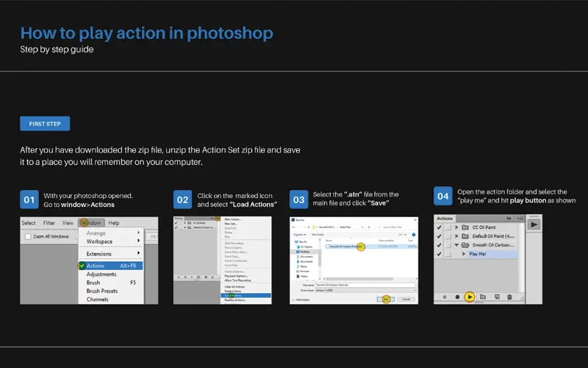Toggle the checkmark for Default Oil Paint in step 04

(439, 236)
